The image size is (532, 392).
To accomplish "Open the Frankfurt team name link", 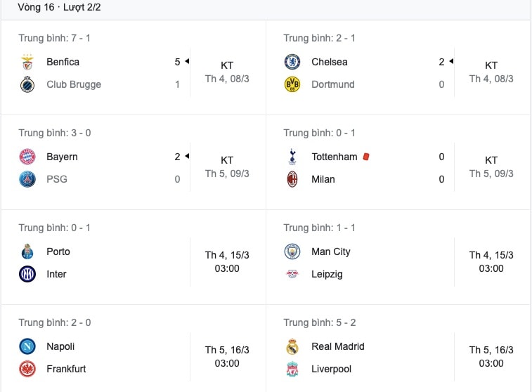I will [66, 369].
